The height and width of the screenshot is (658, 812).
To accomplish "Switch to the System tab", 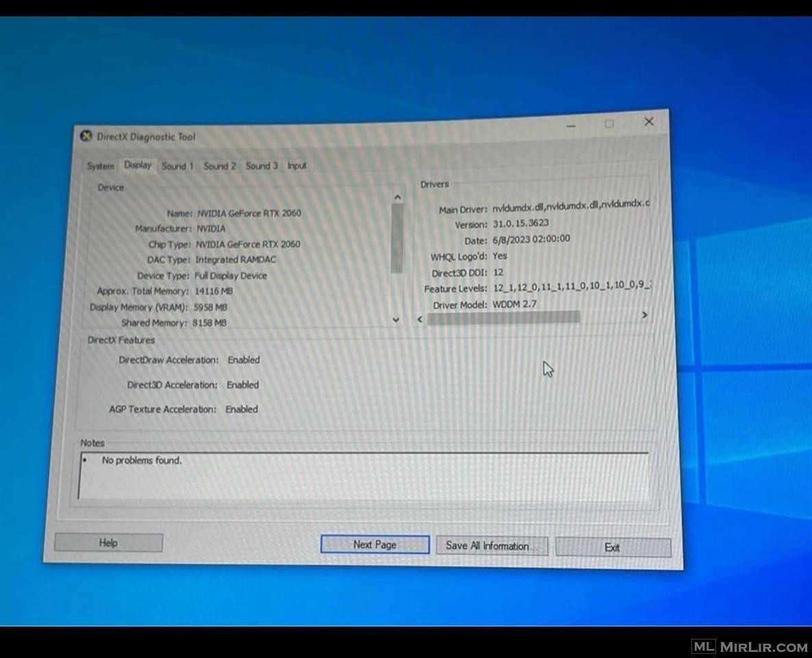I will pyautogui.click(x=100, y=167).
